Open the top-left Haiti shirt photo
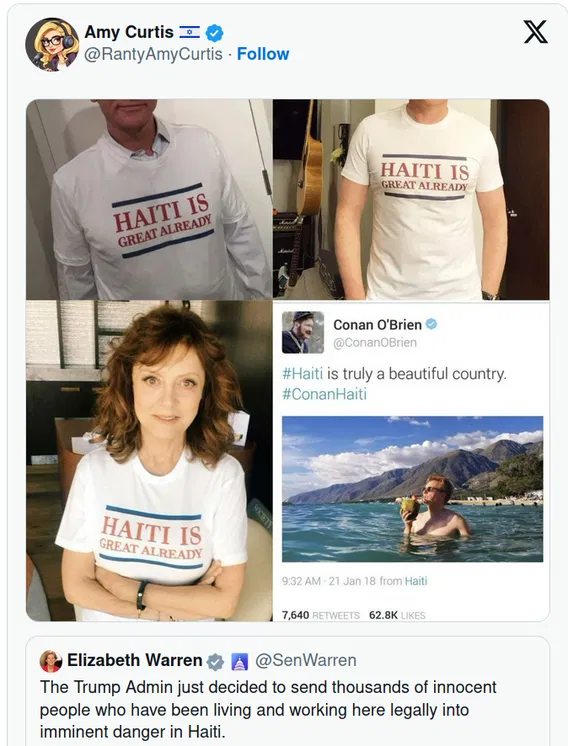568x746 pixels. (149, 199)
